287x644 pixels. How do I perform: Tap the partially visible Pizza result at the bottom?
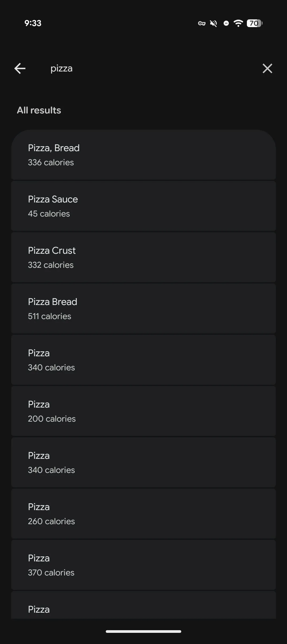pyautogui.click(x=143, y=607)
